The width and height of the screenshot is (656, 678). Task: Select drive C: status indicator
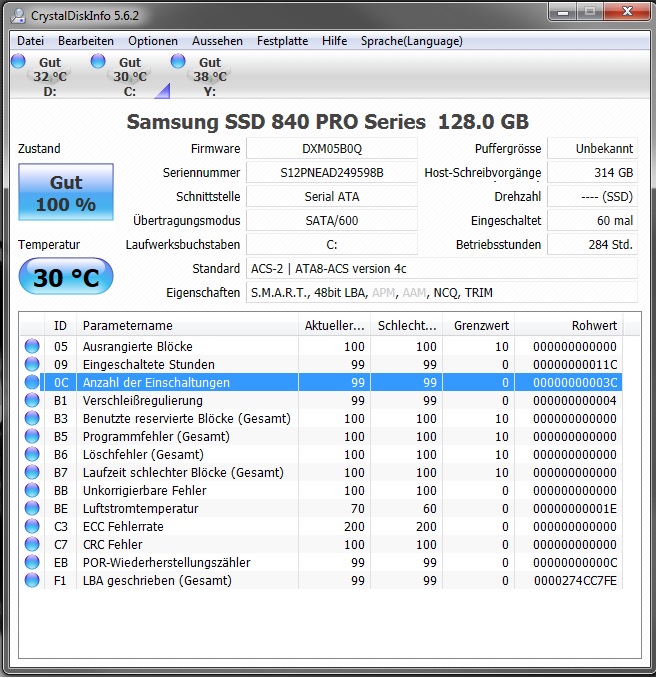pos(122,76)
